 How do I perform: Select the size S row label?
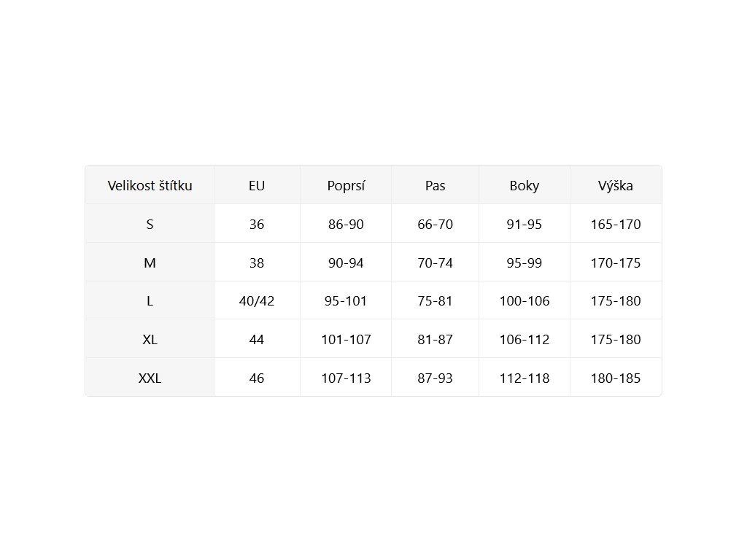(x=150, y=224)
